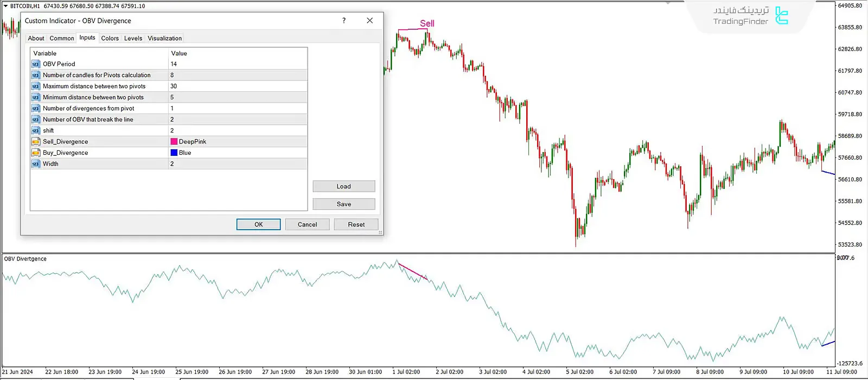The height and width of the screenshot is (380, 868).
Task: Click the Width parameter icon
Action: [x=36, y=164]
